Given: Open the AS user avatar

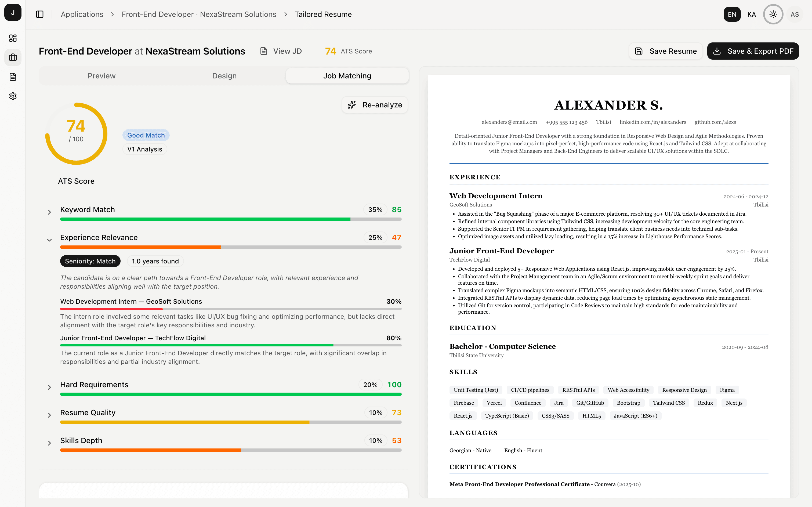Looking at the screenshot, I should point(795,14).
